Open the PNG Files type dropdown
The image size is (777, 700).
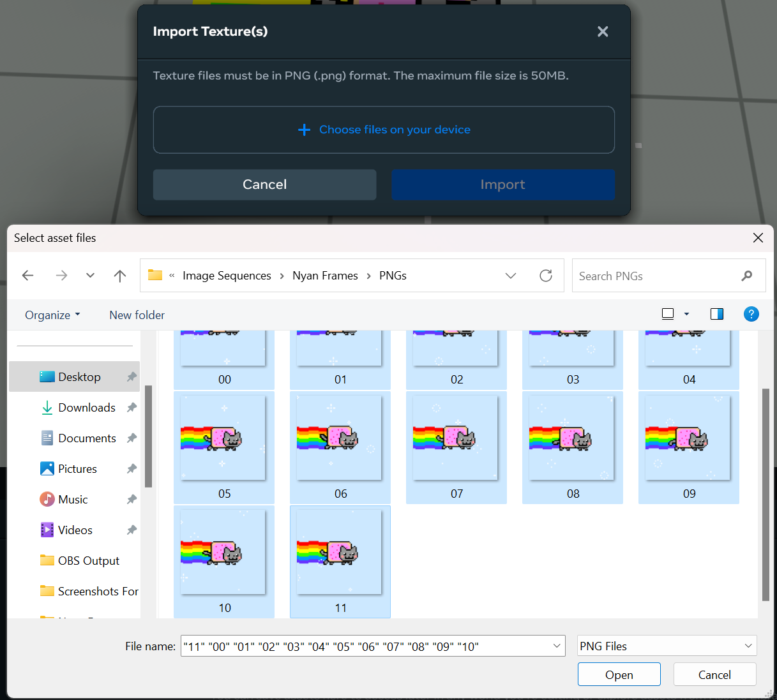[667, 646]
